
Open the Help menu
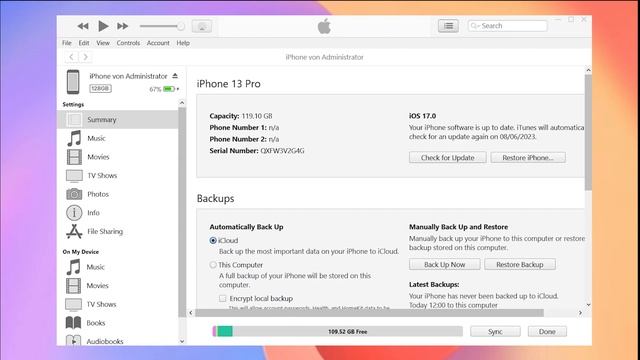tap(183, 43)
